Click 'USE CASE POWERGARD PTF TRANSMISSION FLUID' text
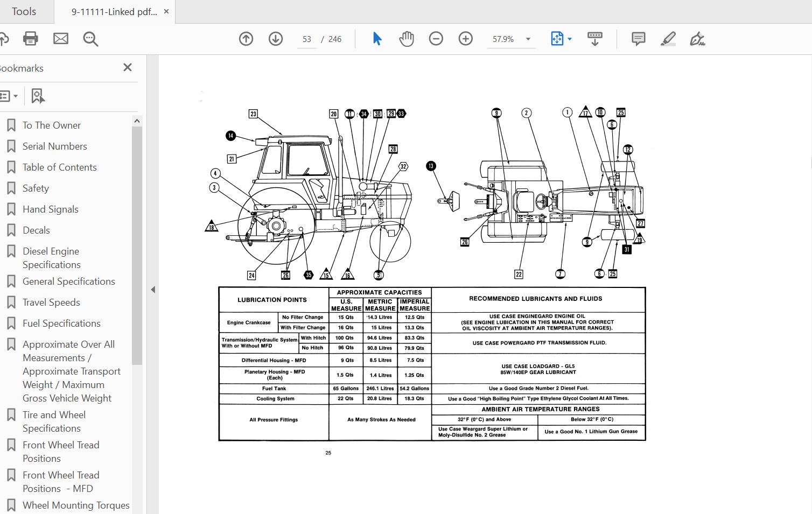 [x=539, y=343]
